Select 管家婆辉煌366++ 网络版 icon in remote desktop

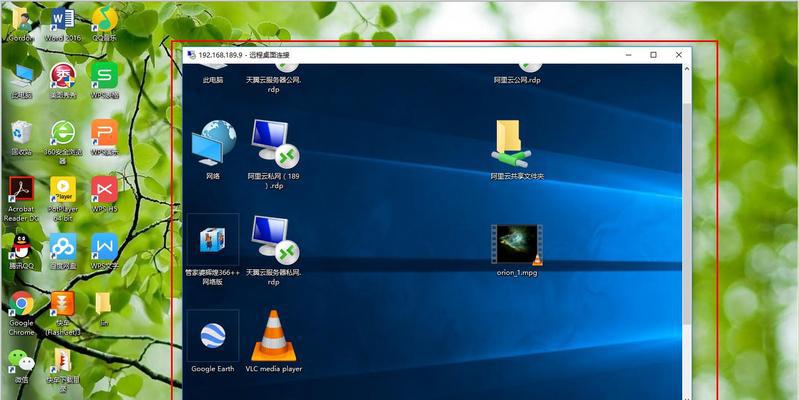[x=213, y=239]
